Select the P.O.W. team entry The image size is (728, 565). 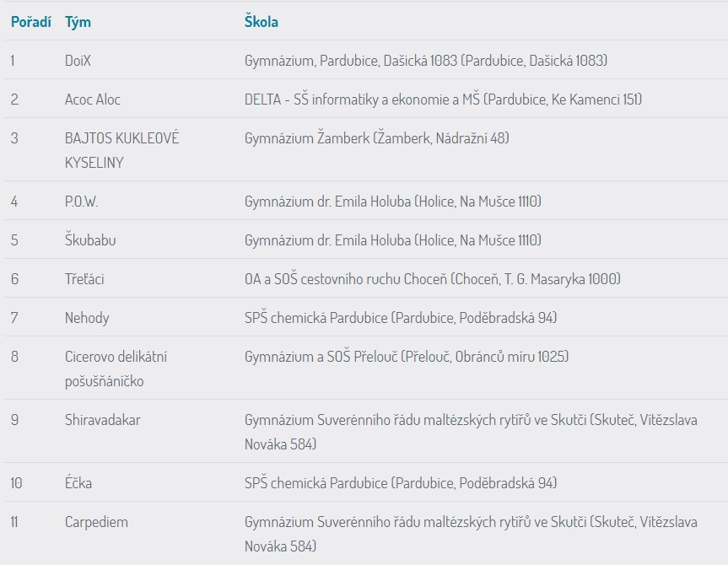coord(81,202)
